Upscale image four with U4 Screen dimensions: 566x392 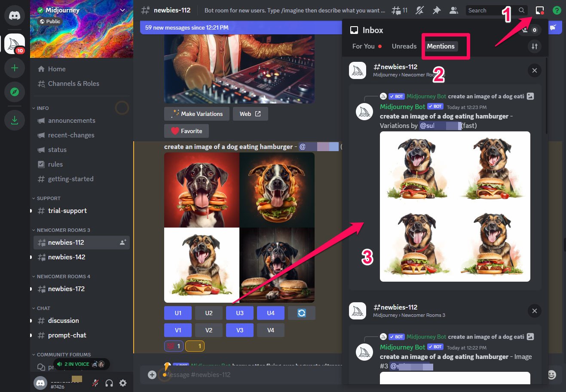(271, 313)
